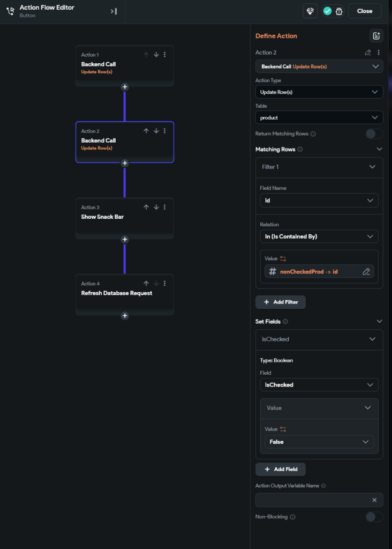Click the 'Define Action' heading text
392x549 pixels.
276,36
